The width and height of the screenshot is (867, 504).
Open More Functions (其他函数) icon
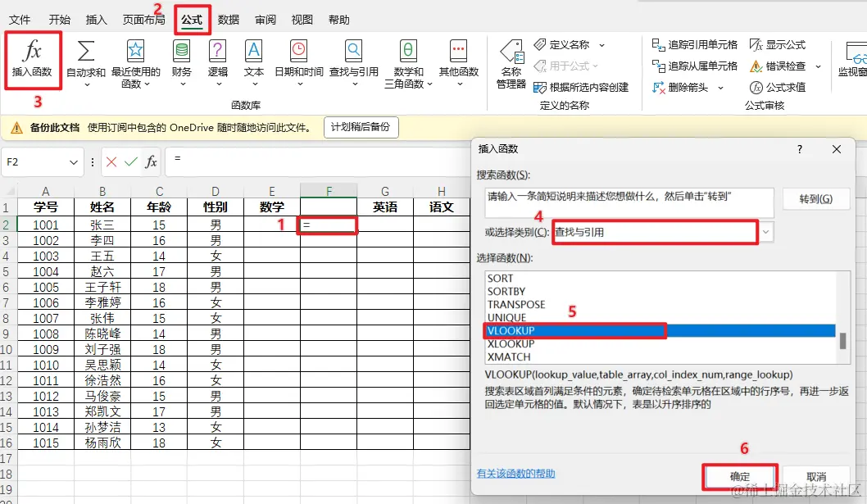coord(458,51)
